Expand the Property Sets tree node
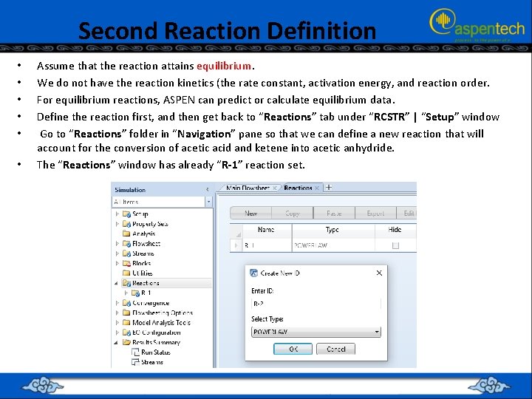Image resolution: width=532 pixels, height=399 pixels. point(117,224)
